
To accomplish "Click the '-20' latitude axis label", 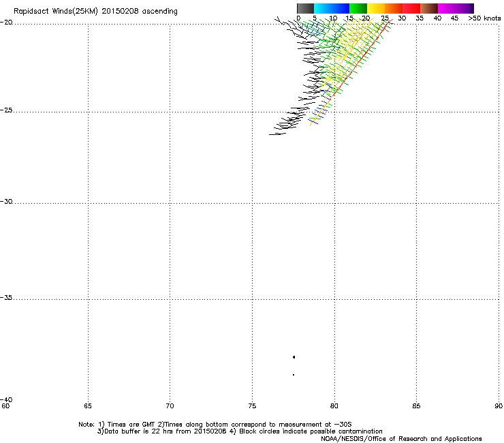I will pos(6,22).
